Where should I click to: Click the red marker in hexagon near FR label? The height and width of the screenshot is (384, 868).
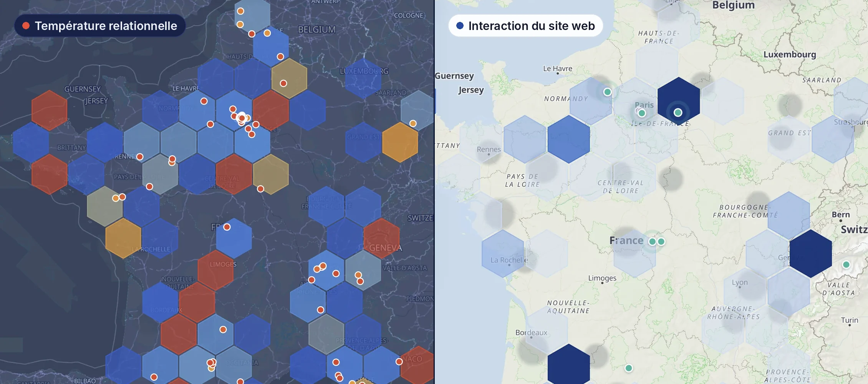tap(227, 227)
